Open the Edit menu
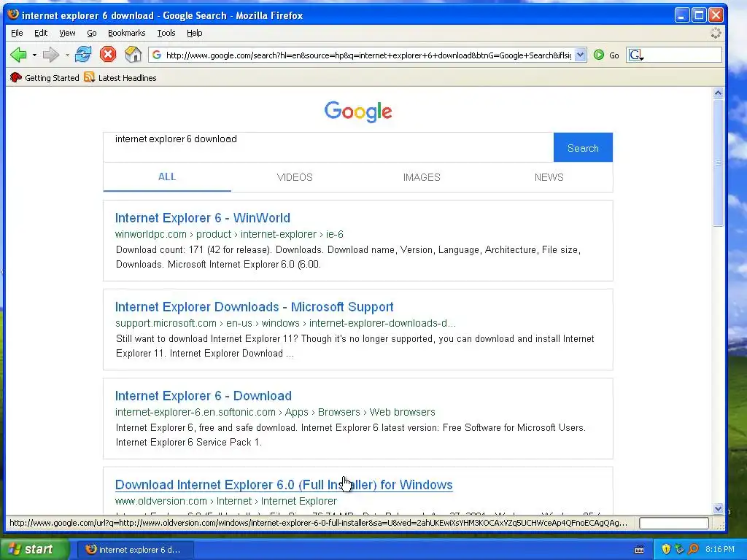 click(41, 33)
